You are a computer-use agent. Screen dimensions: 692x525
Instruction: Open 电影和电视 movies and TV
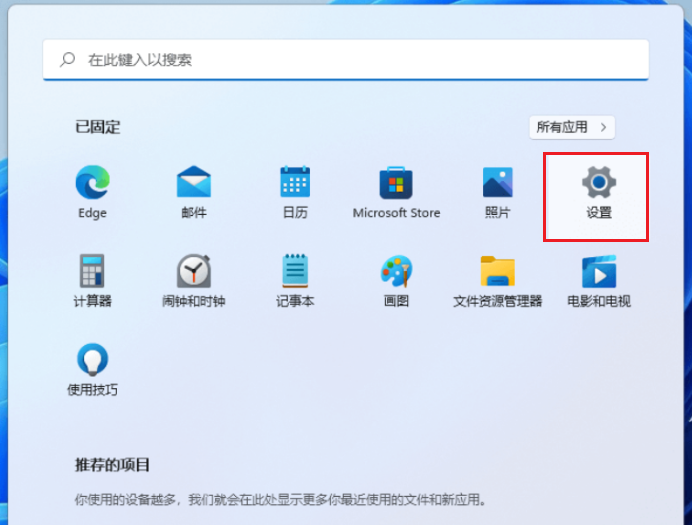598,281
